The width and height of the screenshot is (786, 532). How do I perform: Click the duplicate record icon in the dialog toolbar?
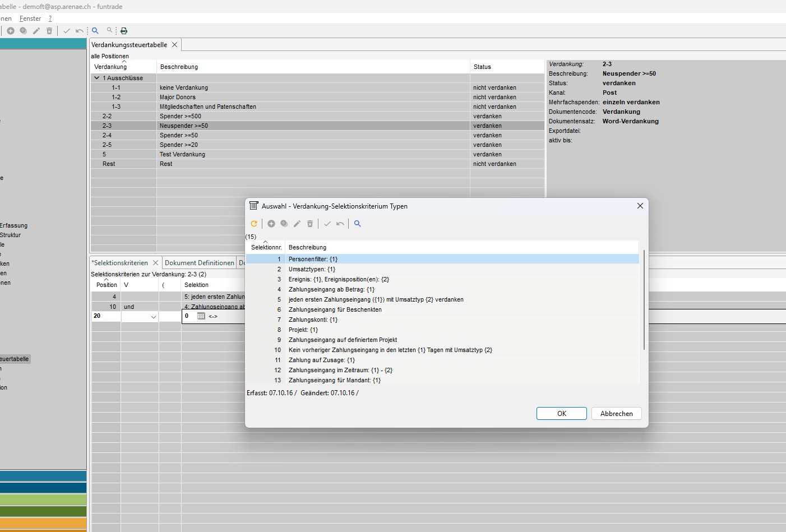[284, 224]
